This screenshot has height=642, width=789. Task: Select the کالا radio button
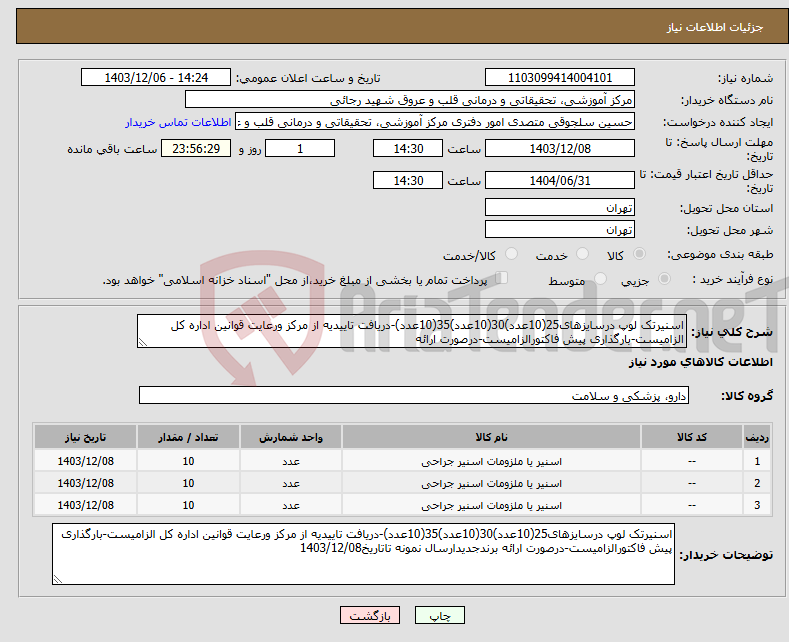(639, 254)
